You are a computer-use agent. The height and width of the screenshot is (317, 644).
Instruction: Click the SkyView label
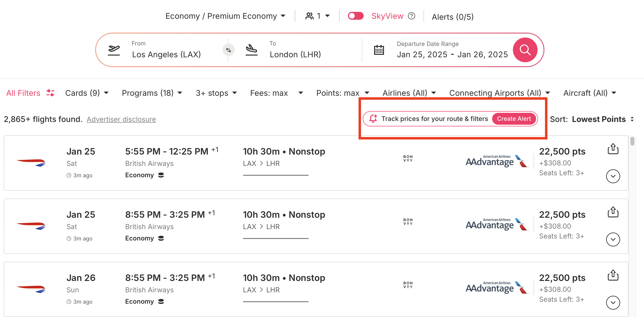pyautogui.click(x=387, y=16)
